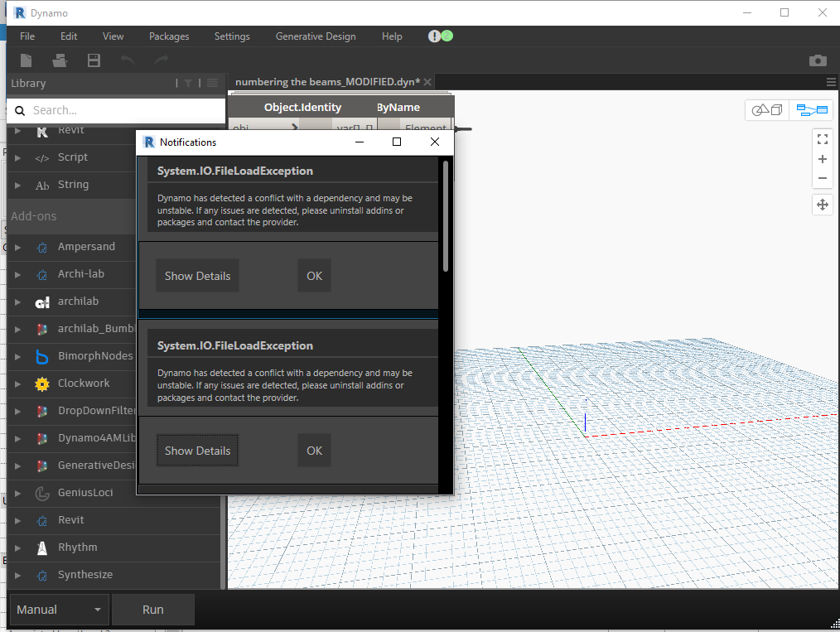Click the Script code icon
The image size is (840, 632).
(41, 158)
